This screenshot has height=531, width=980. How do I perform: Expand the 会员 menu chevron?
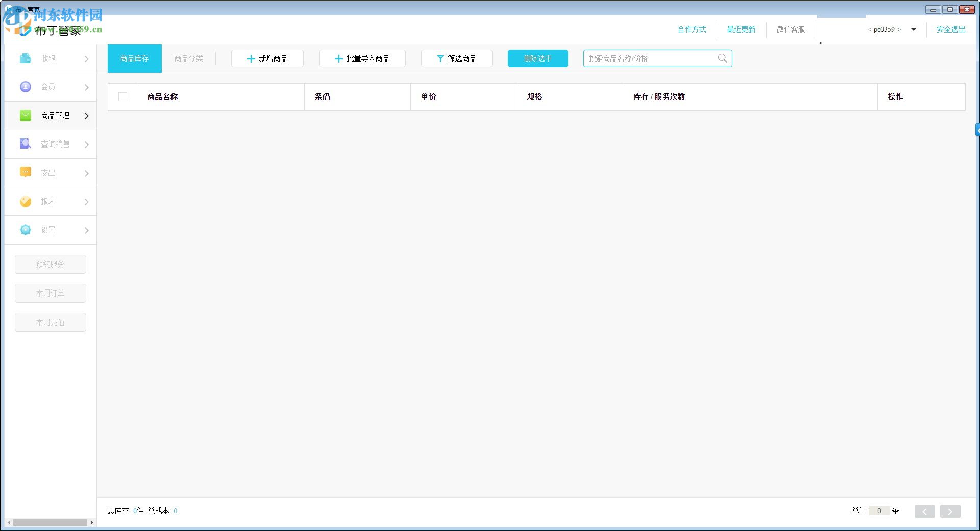(87, 87)
